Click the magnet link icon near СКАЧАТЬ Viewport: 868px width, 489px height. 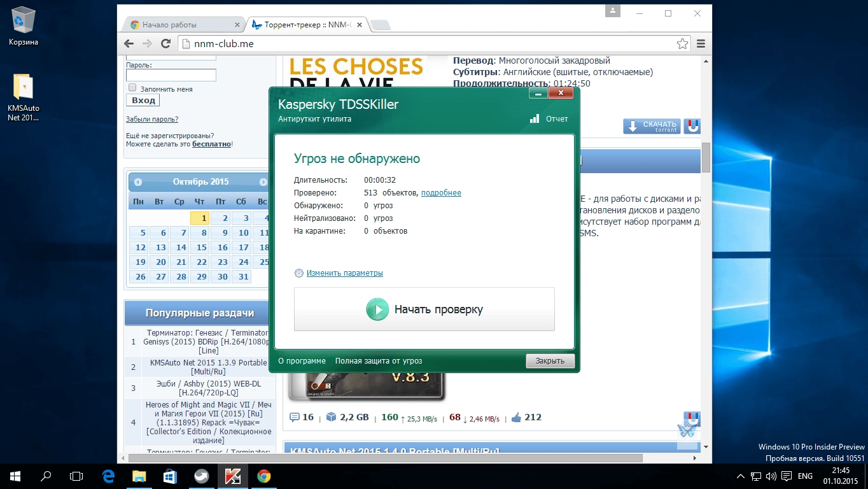(692, 126)
